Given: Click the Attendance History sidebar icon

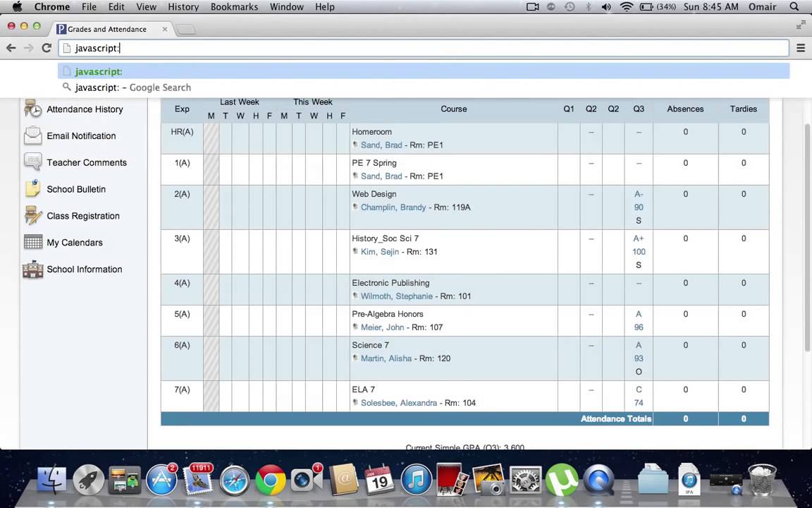Looking at the screenshot, I should tap(32, 109).
